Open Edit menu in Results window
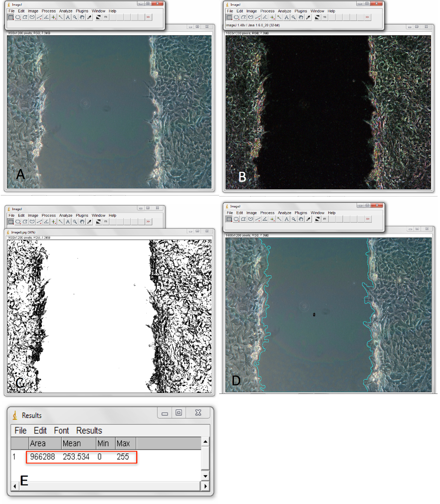This screenshot has width=440, height=504. pyautogui.click(x=40, y=431)
